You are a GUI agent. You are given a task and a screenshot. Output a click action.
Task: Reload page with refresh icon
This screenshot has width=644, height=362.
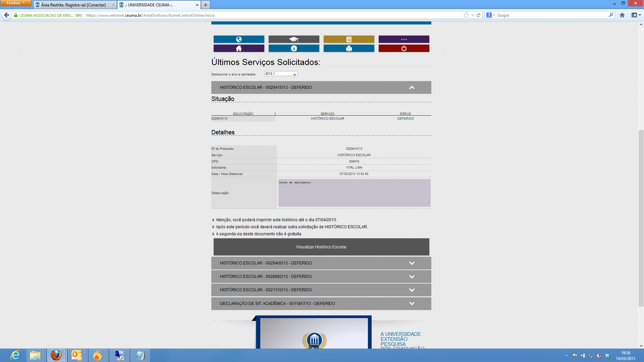[x=479, y=15]
